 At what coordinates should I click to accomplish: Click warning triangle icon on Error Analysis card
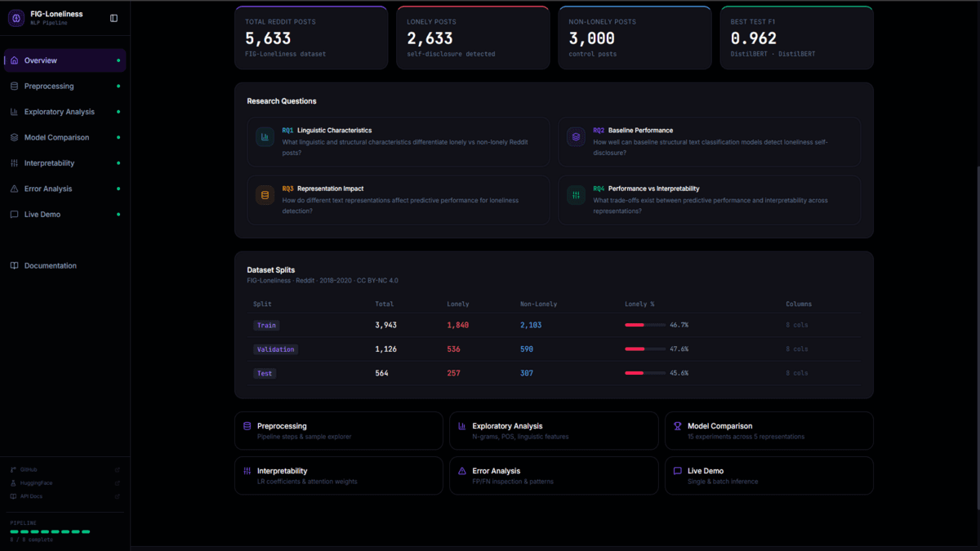tap(462, 471)
